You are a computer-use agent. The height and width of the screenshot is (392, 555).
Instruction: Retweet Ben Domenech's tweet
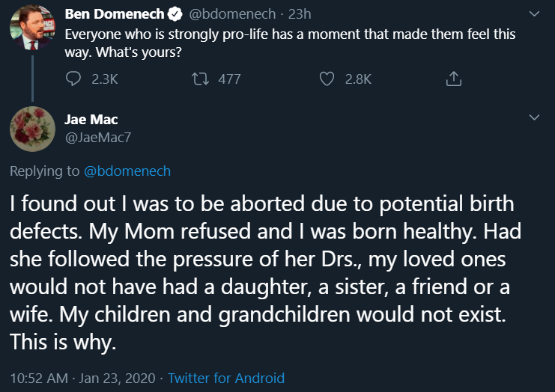coord(200,79)
